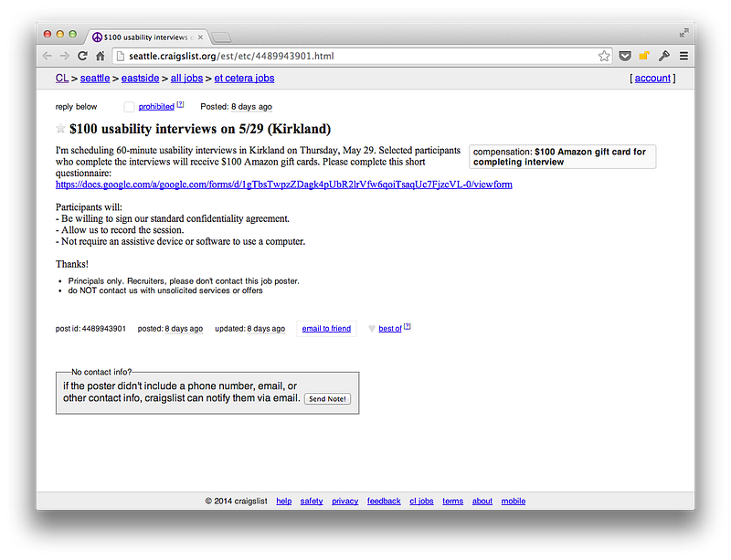731x560 pixels.
Task: Click the [?] link next to best of
Action: coord(407,326)
